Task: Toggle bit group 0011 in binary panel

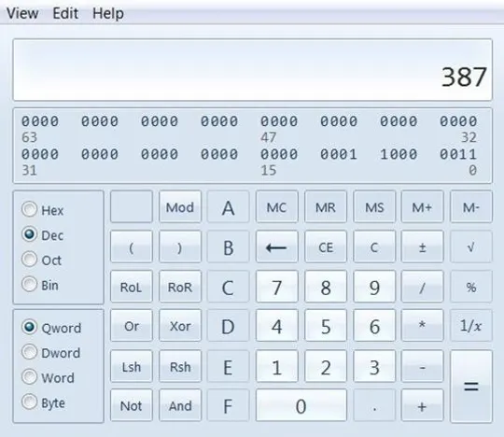Action: [458, 154]
